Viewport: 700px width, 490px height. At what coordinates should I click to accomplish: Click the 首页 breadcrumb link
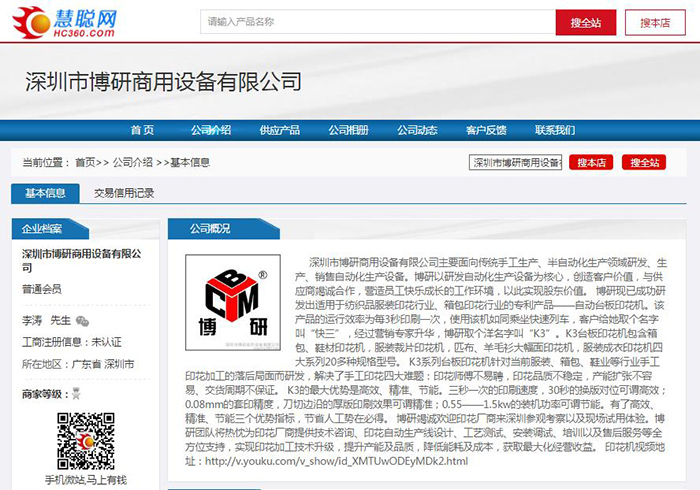(x=85, y=162)
